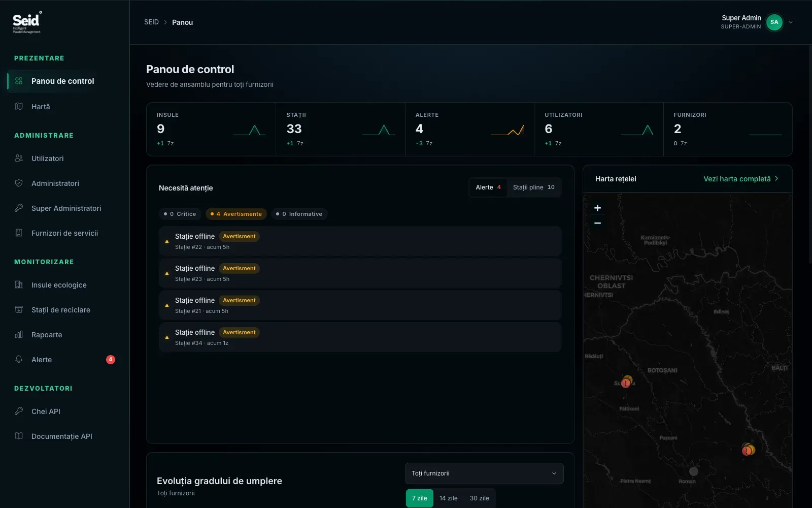Zoom in on the network map
This screenshot has width=812, height=508.
(x=598, y=208)
